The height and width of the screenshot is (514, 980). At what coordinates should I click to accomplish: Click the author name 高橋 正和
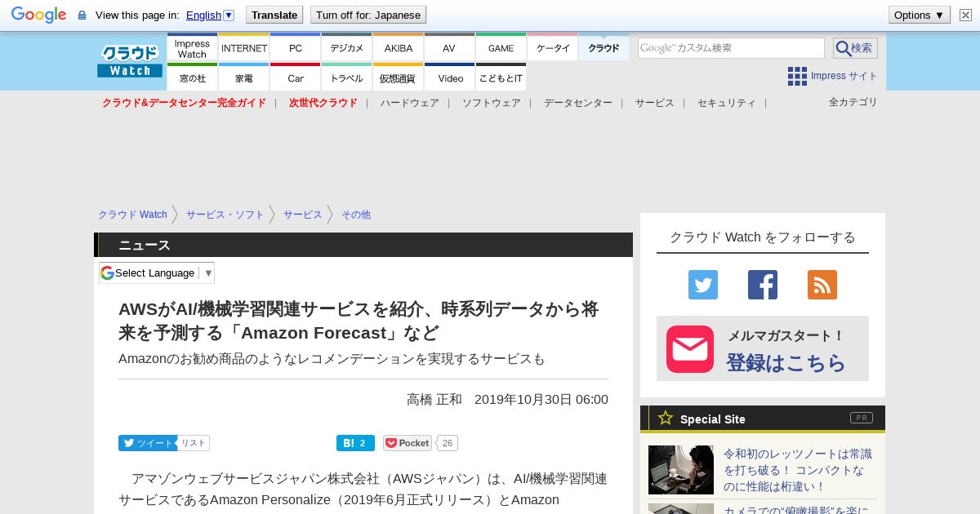(x=434, y=400)
